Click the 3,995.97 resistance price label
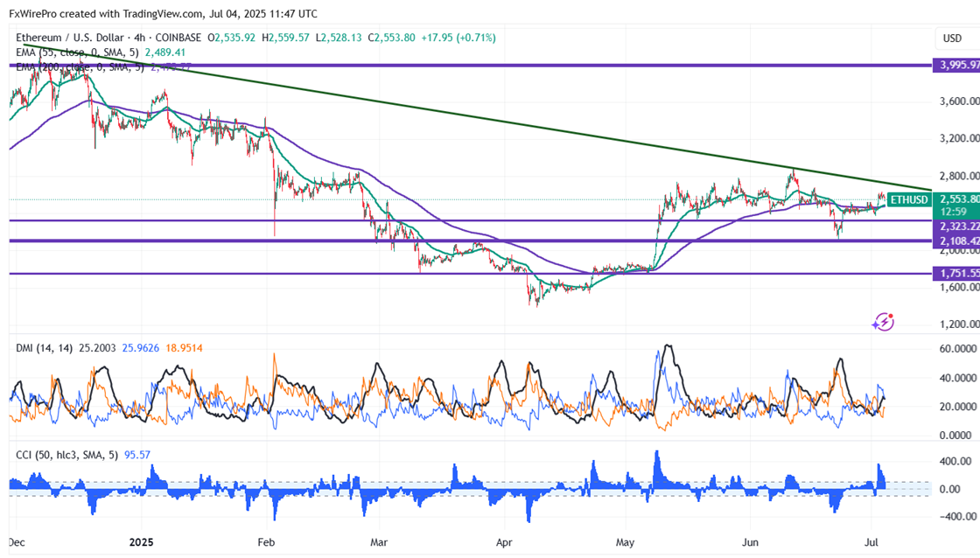 click(956, 65)
